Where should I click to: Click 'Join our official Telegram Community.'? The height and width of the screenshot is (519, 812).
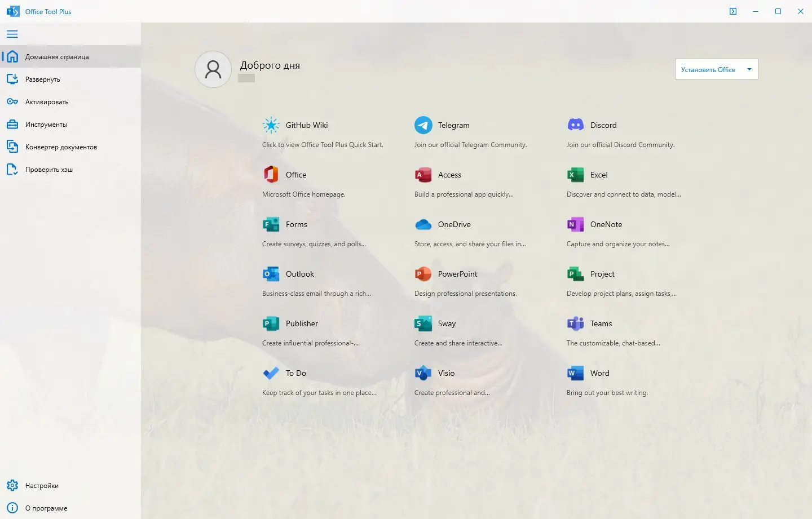tap(470, 145)
